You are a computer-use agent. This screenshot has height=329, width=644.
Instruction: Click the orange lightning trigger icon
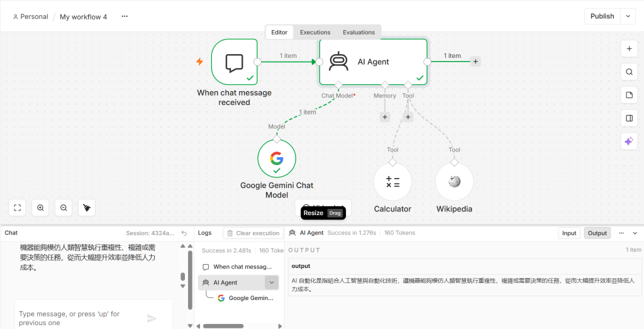click(199, 62)
